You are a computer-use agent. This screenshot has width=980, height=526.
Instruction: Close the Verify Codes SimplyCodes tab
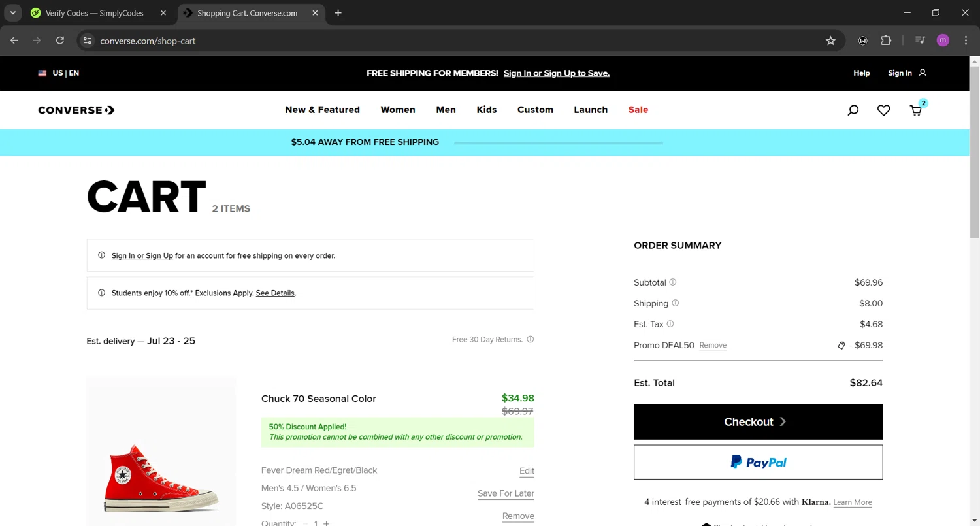click(163, 13)
